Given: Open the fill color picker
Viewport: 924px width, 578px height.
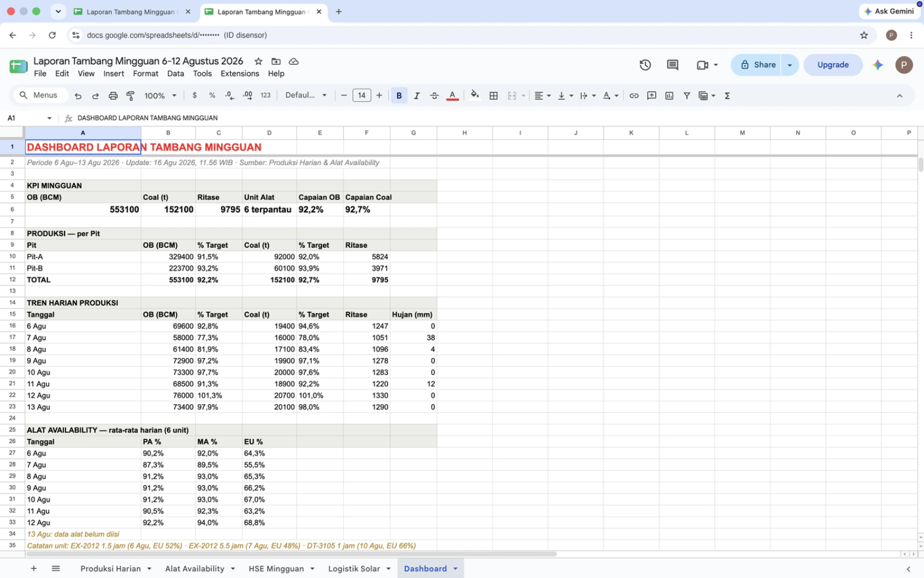Looking at the screenshot, I should [475, 96].
